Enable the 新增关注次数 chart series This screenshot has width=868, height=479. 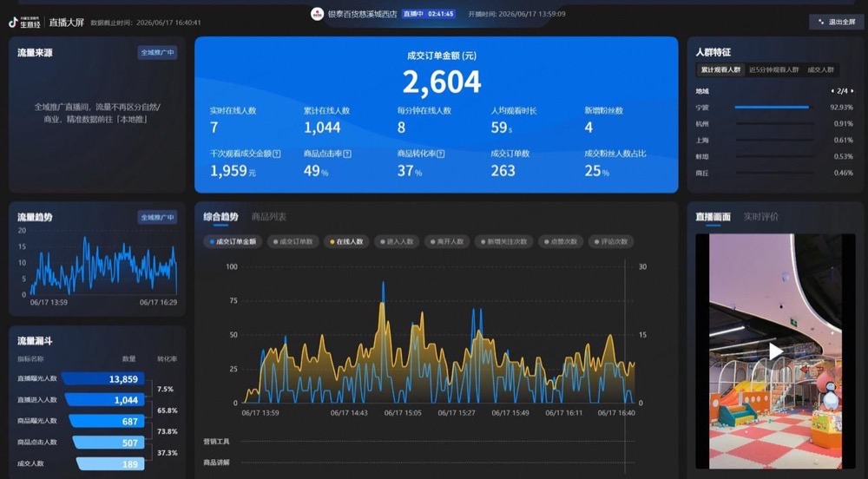(x=503, y=242)
